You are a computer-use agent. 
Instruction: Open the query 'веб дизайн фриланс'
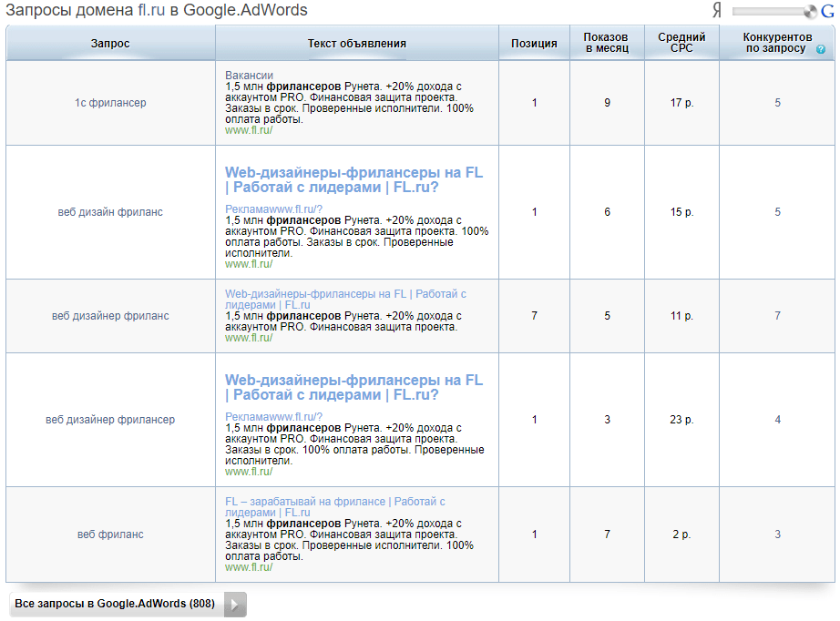click(x=110, y=212)
